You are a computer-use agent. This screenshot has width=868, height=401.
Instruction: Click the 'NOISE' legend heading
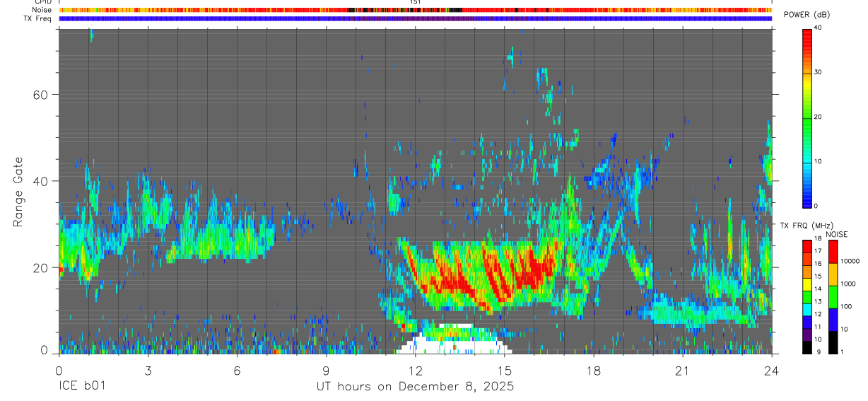click(x=837, y=234)
